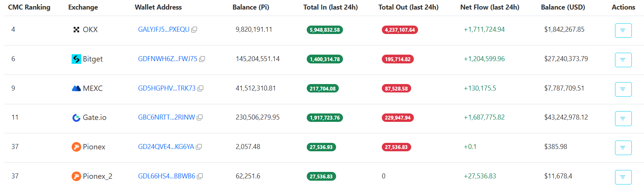Click the filter action button for OKX
This screenshot has height=191, width=644.
(x=623, y=31)
